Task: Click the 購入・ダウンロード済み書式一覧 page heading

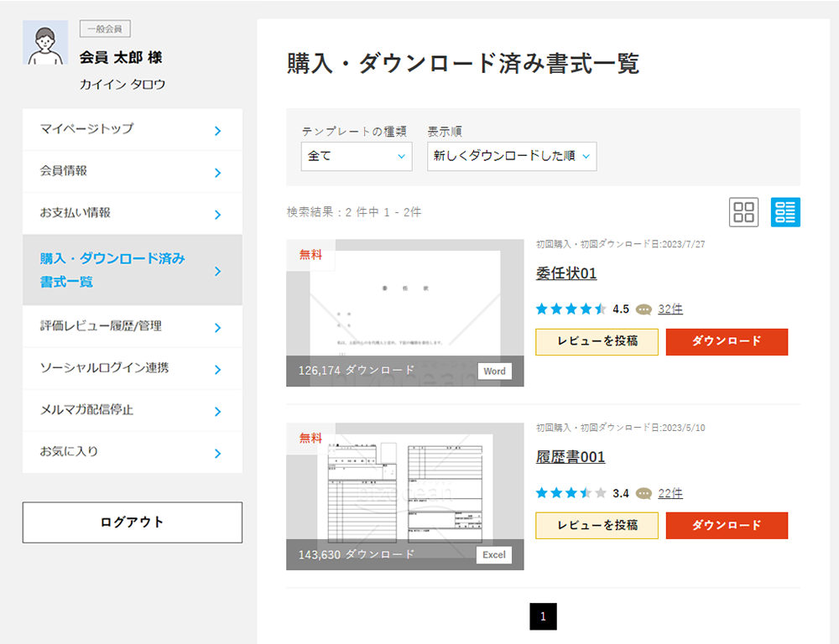Action: [463, 63]
